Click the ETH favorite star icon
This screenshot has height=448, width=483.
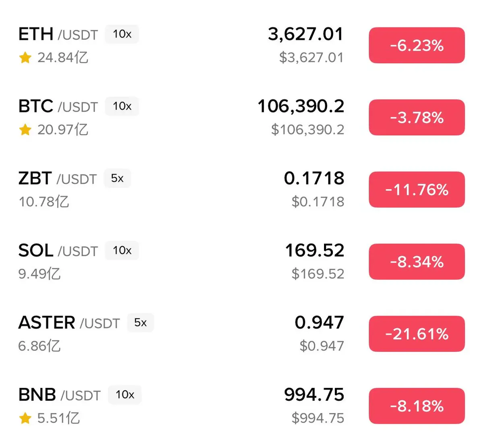coord(25,58)
